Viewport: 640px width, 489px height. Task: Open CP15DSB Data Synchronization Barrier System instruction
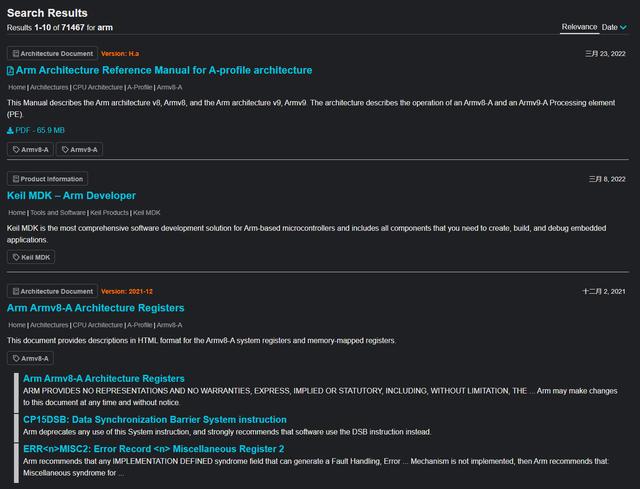(155, 420)
